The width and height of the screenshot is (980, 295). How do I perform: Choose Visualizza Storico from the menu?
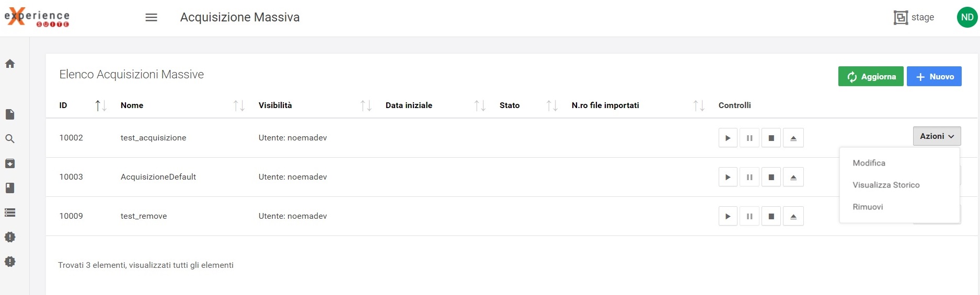(886, 185)
